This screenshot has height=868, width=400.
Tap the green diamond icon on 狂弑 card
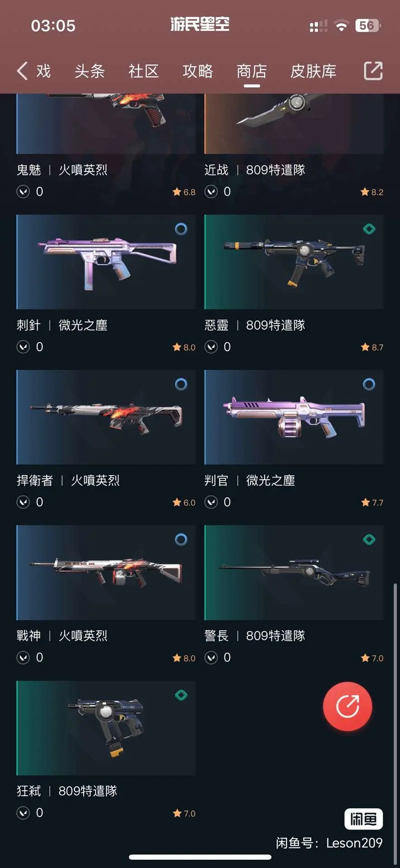(x=181, y=695)
